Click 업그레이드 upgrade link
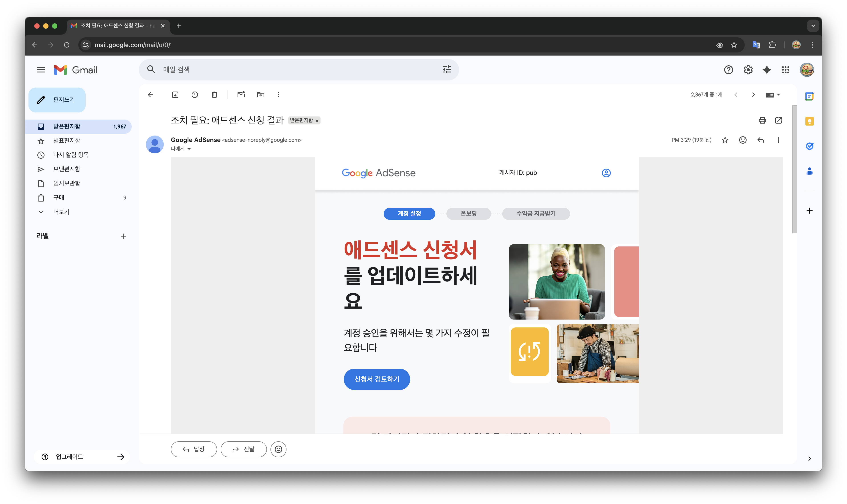847x504 pixels. tap(82, 457)
